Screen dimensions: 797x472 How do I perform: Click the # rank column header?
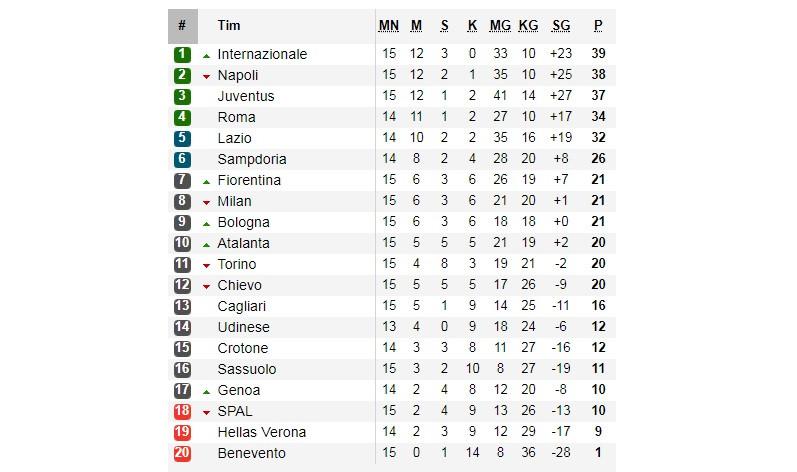click(182, 25)
